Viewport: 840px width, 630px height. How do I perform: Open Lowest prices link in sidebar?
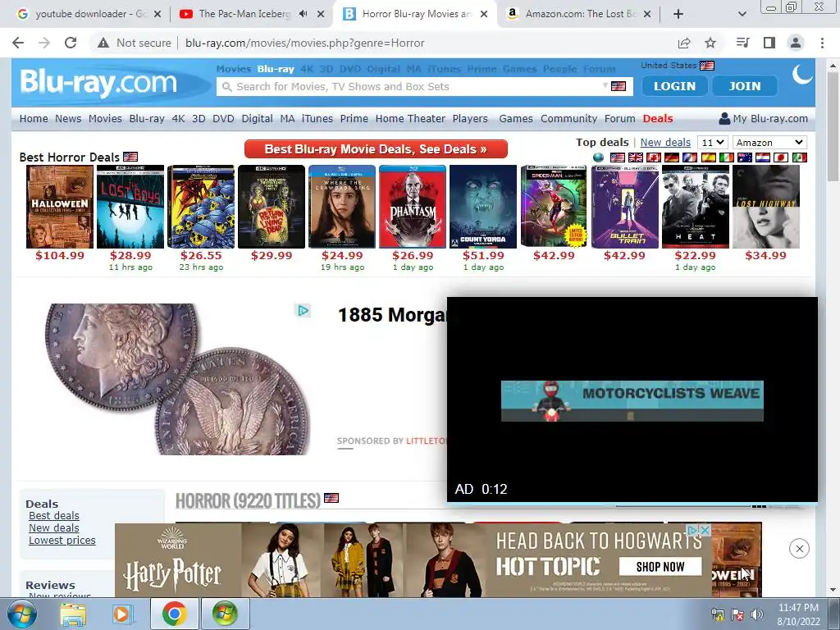pos(62,540)
